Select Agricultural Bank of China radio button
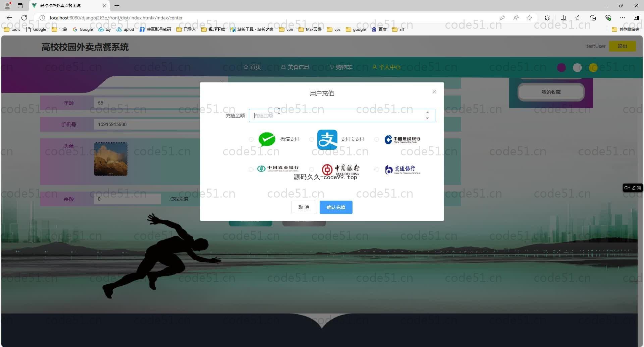Screen dimensions: 644x347 tap(251, 169)
